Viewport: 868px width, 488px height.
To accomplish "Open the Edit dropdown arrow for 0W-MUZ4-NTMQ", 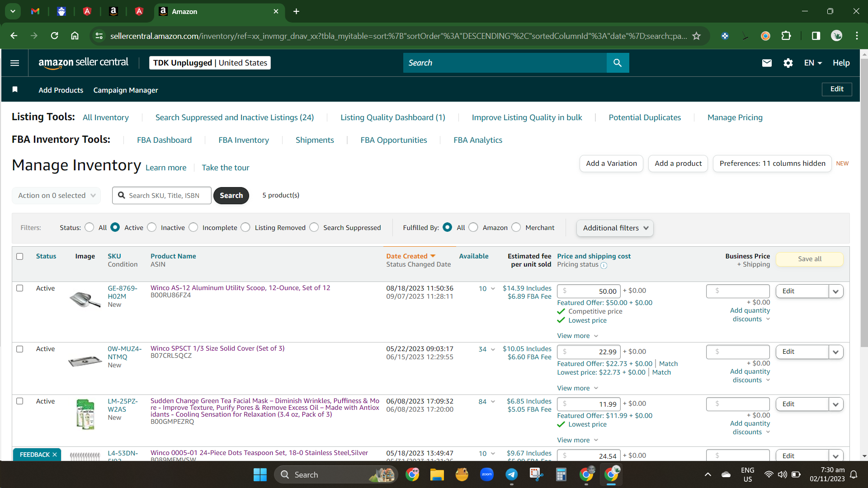I will (836, 352).
